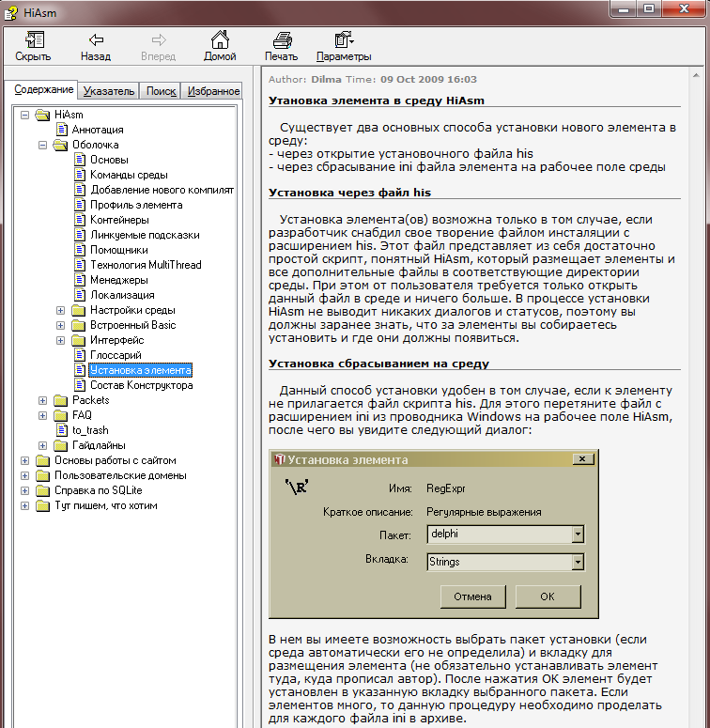Image resolution: width=710 pixels, height=728 pixels.
Task: Click the page icon beside Состав Конструктора
Action: pos(80,385)
